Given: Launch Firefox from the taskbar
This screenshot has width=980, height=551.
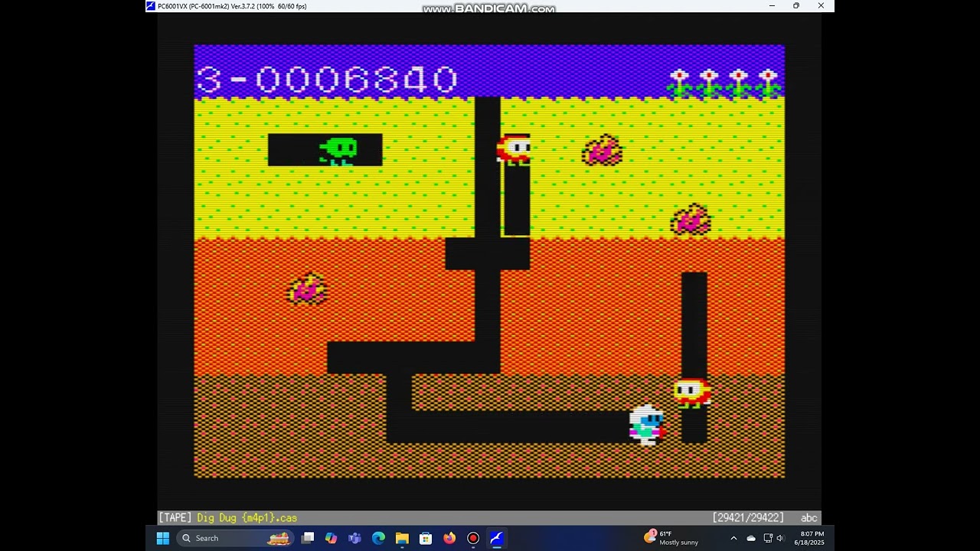Looking at the screenshot, I should [x=449, y=538].
